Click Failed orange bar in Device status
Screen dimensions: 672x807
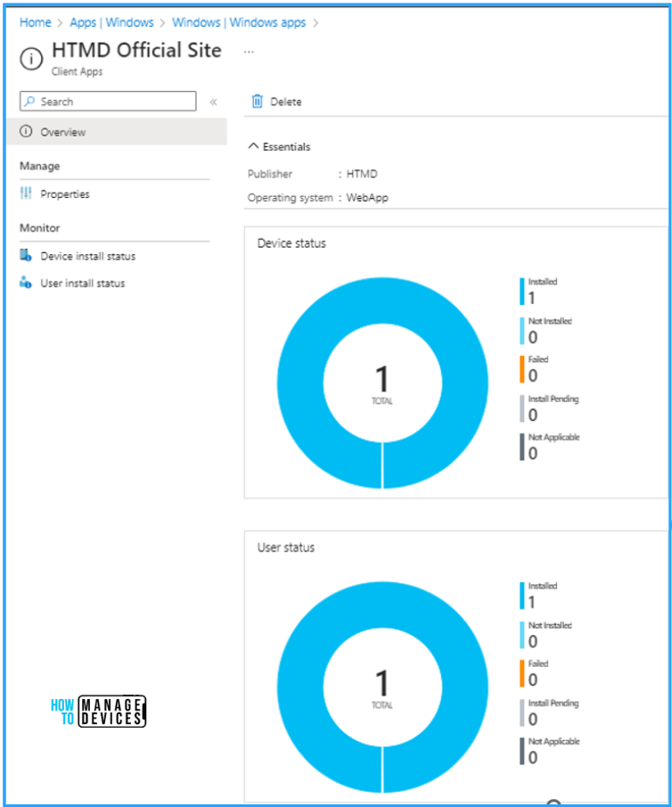[x=521, y=369]
